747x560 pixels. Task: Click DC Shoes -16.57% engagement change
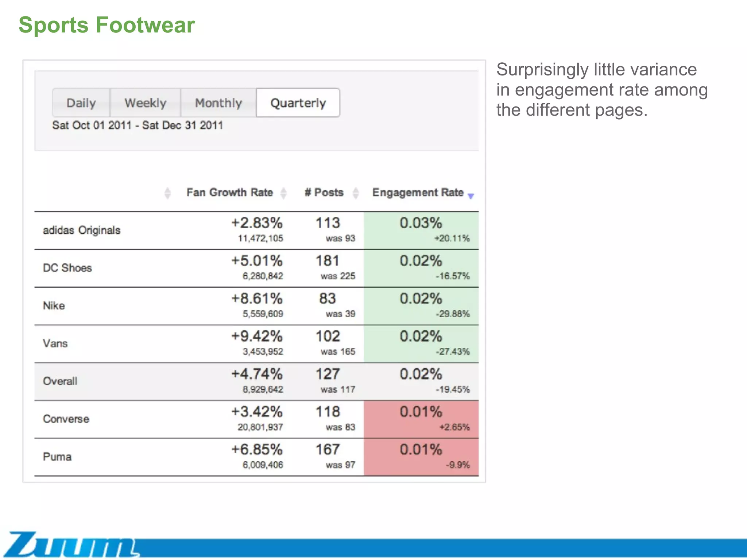452,276
